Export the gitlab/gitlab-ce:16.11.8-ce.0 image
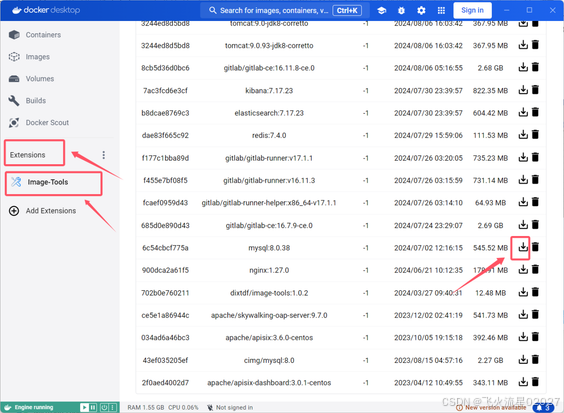This screenshot has height=413, width=564. pyautogui.click(x=523, y=67)
